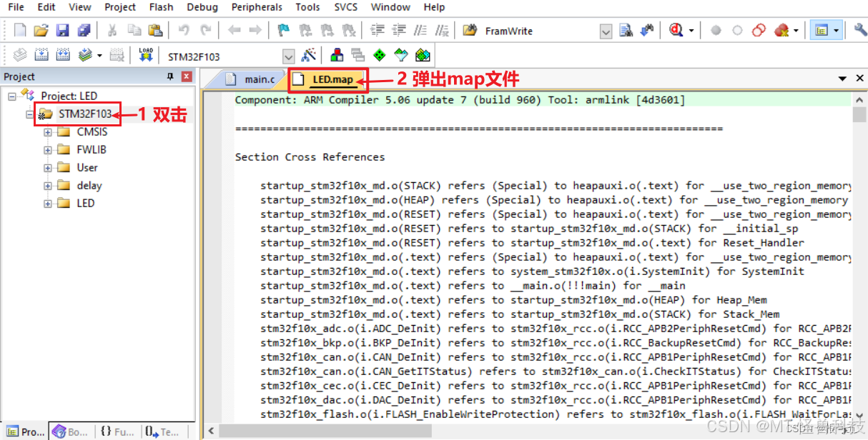Show the Books panel
The image size is (868, 440).
70,431
